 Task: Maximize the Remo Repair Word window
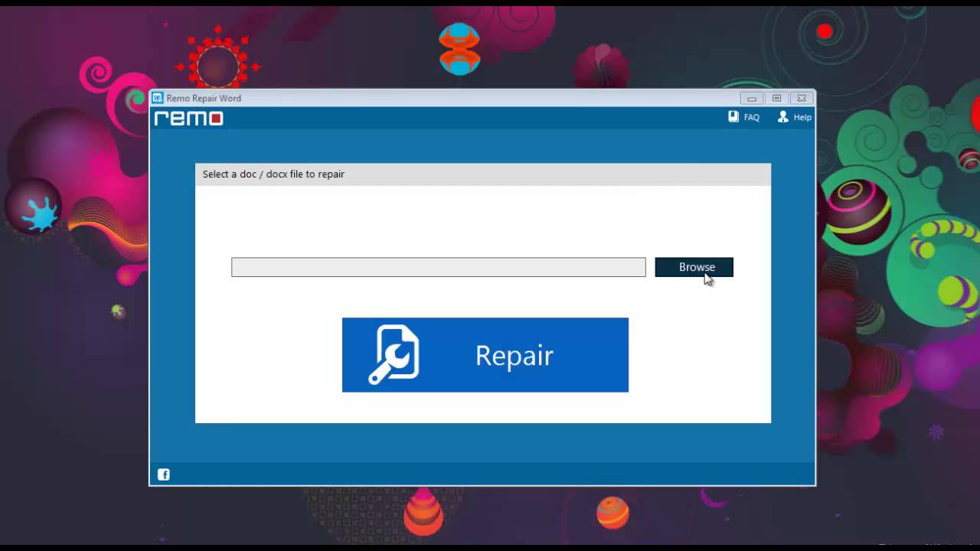(x=776, y=98)
